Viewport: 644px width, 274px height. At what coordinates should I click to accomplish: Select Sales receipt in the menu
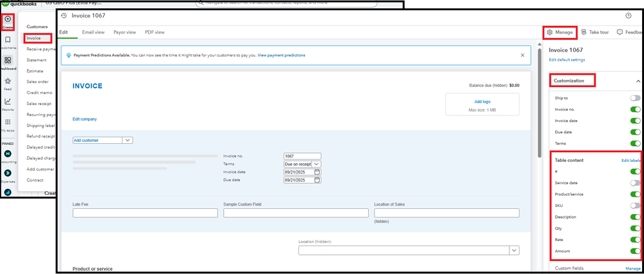click(39, 104)
